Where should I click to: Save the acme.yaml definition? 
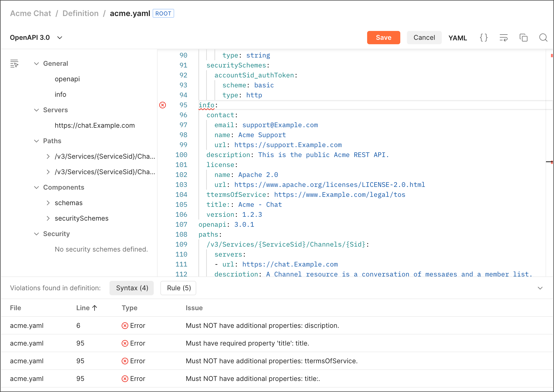(383, 37)
